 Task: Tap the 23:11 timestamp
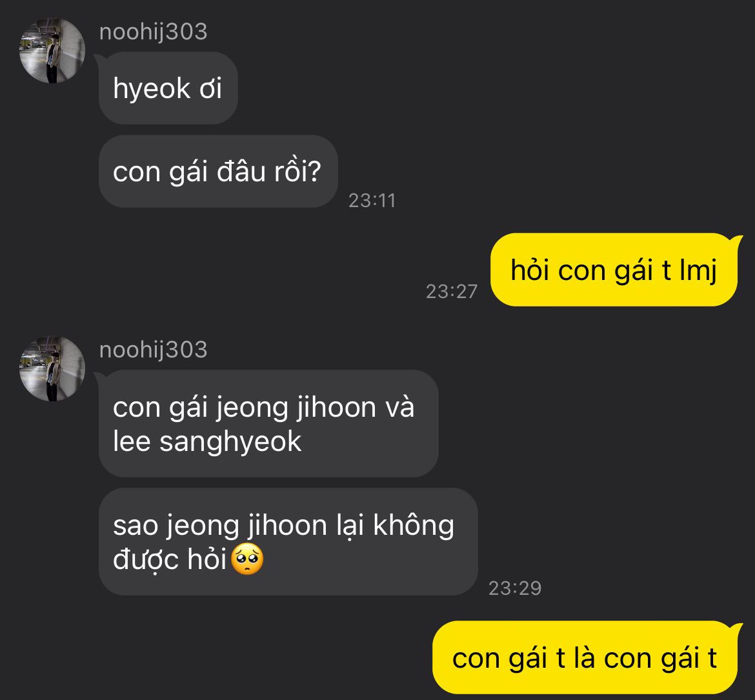(x=372, y=201)
